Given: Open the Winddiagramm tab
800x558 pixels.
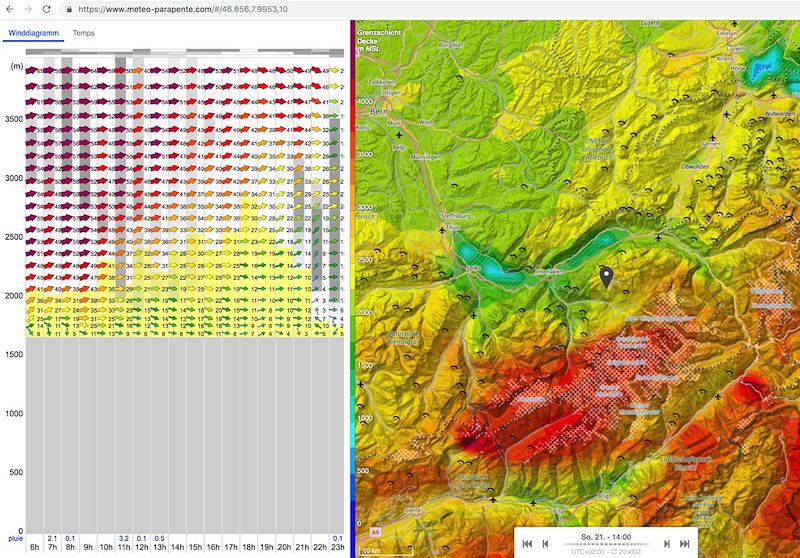Looking at the screenshot, I should (29, 34).
